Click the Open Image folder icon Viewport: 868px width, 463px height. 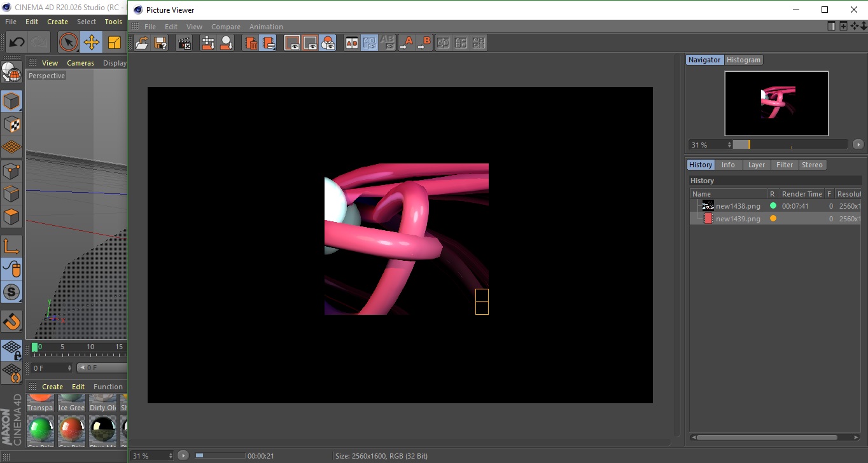click(142, 43)
